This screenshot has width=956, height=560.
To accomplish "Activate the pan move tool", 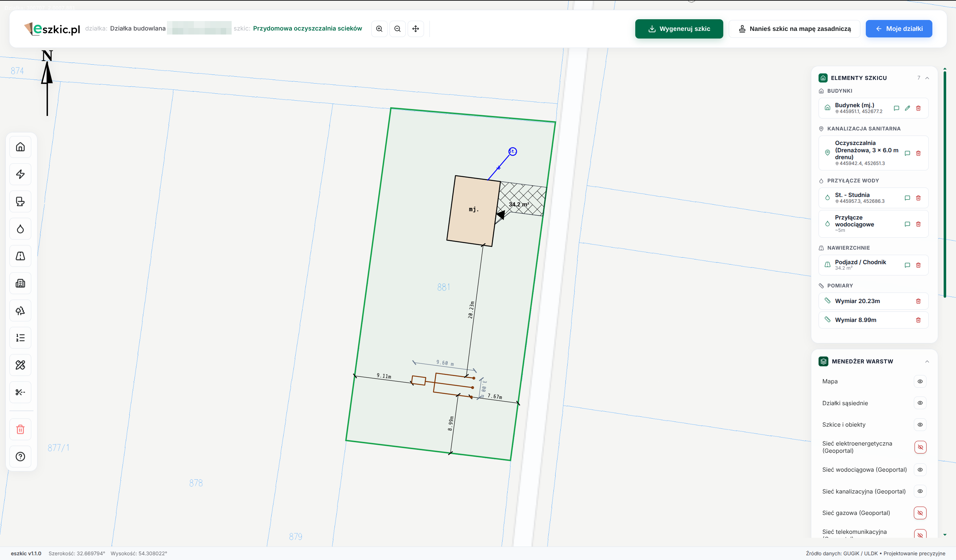I will click(x=416, y=29).
